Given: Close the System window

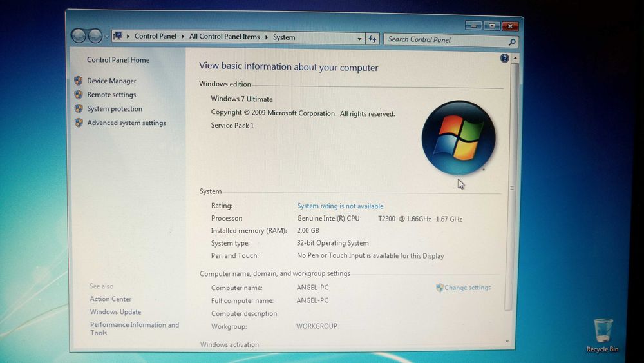Looking at the screenshot, I should tap(510, 26).
